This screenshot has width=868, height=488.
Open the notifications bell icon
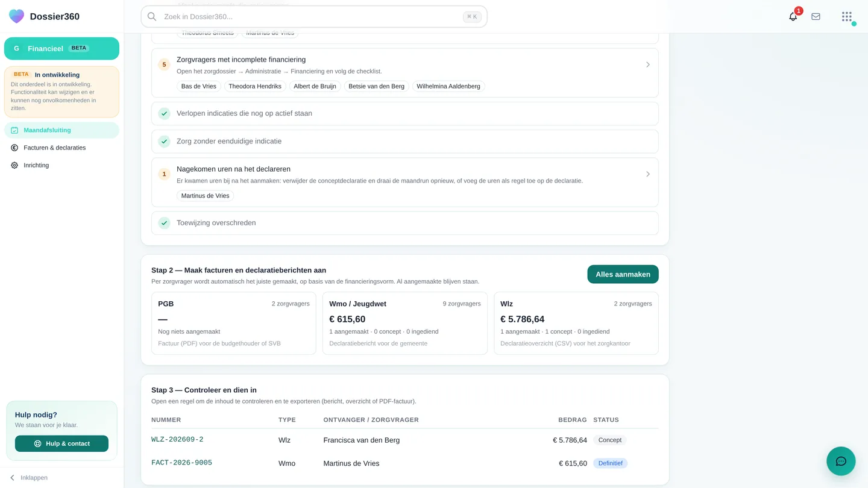(x=793, y=17)
